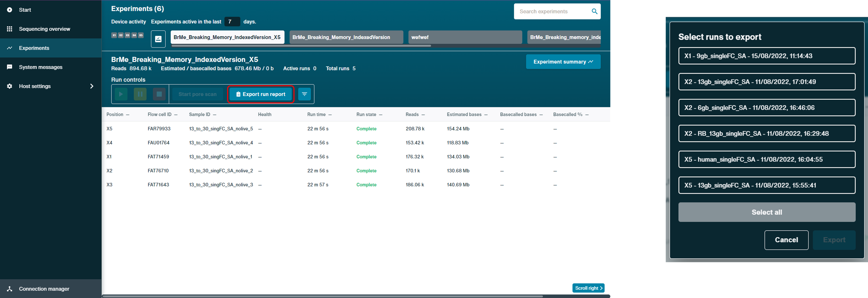Click the play run control
Screen dimensions: 868x298
[x=121, y=94]
